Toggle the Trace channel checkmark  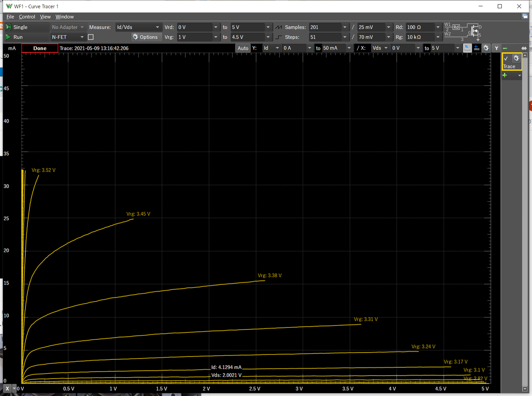pos(506,59)
